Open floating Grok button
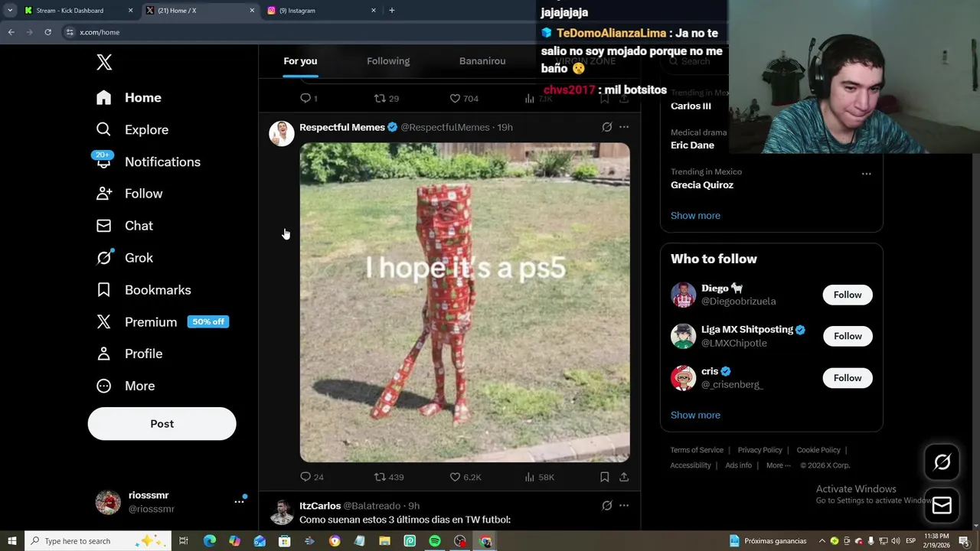Screen dimensions: 980x551 tap(942, 461)
